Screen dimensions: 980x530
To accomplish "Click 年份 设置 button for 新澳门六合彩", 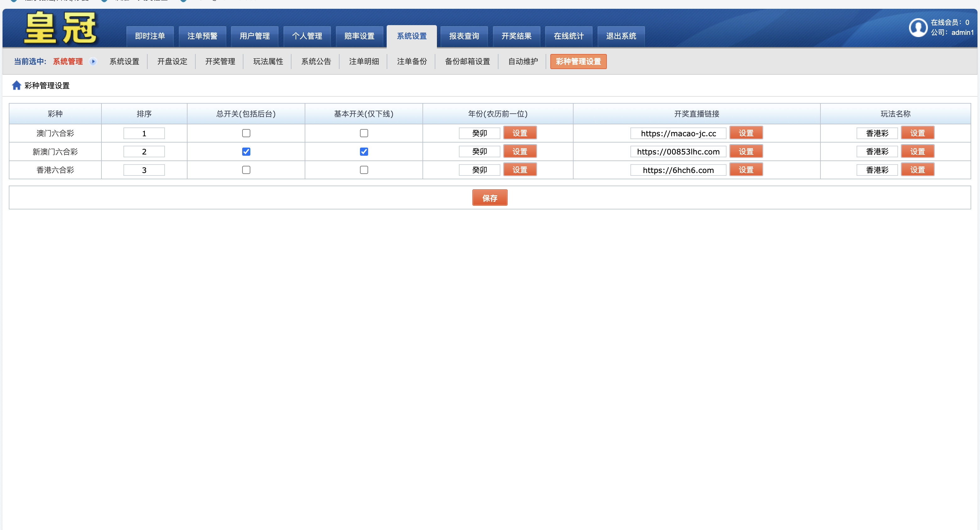I will (x=520, y=152).
